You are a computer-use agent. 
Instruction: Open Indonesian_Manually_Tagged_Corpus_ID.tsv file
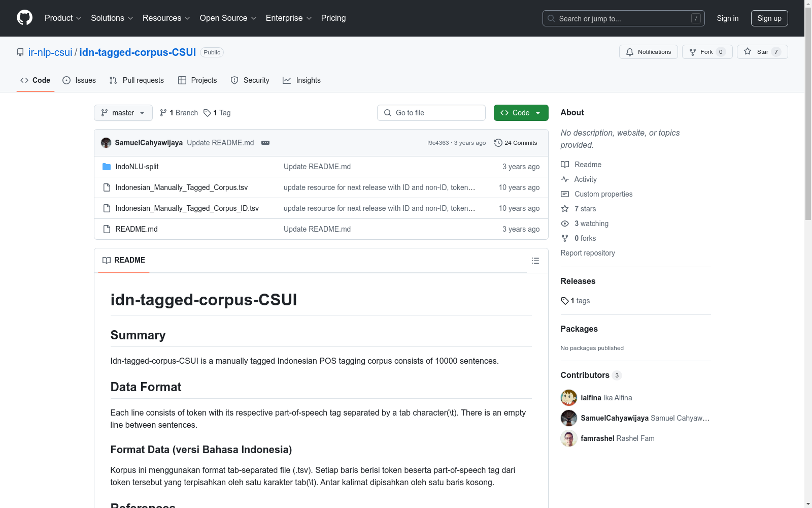187,208
